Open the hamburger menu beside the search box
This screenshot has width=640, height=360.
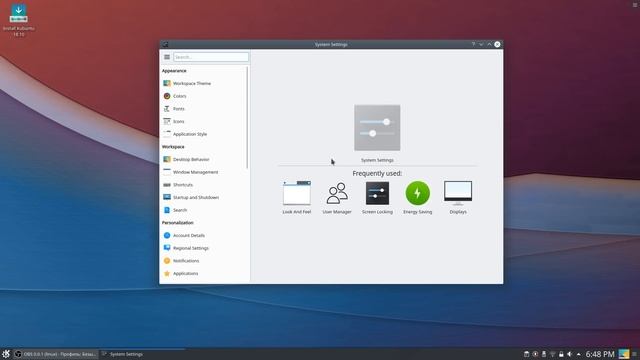pos(167,57)
